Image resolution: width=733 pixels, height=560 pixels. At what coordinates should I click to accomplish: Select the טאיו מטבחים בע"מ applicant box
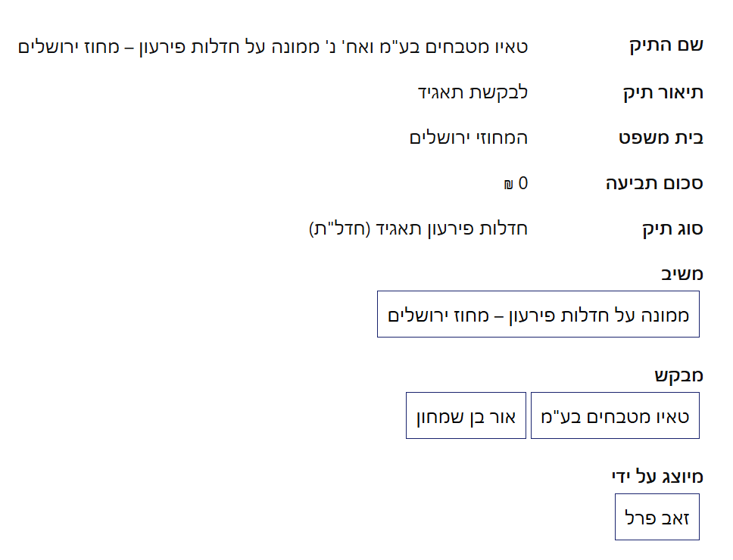tap(615, 415)
